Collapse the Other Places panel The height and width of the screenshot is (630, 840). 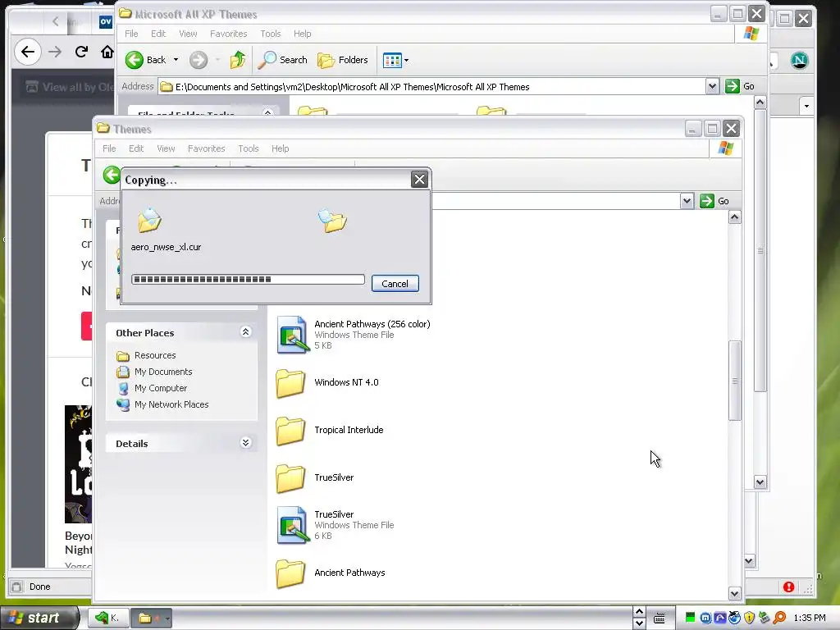pyautogui.click(x=245, y=332)
